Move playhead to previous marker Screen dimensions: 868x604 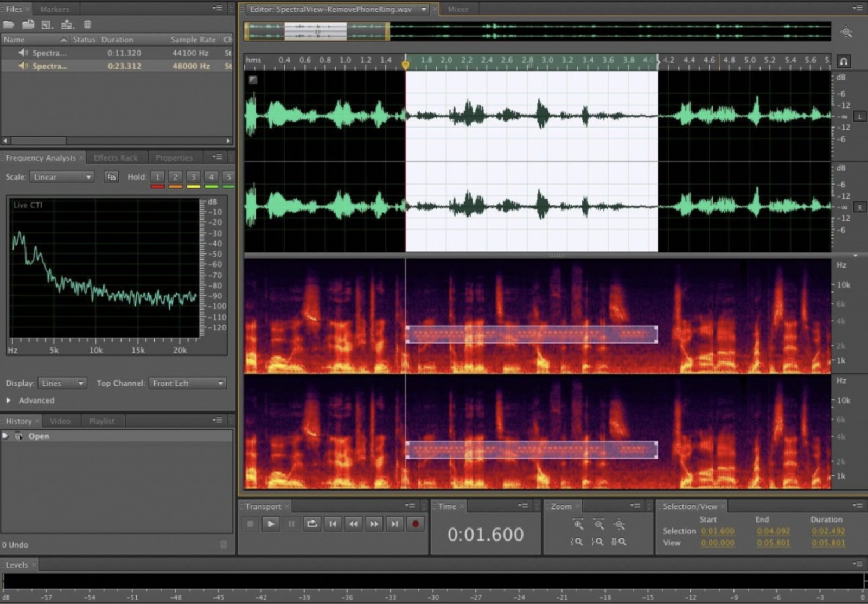pos(333,524)
